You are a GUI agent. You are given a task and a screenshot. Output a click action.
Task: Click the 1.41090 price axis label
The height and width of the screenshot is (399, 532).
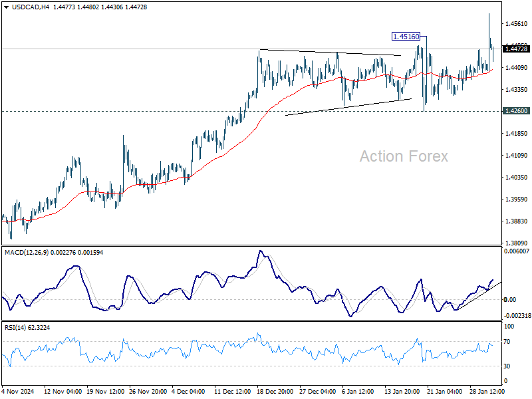click(x=517, y=156)
